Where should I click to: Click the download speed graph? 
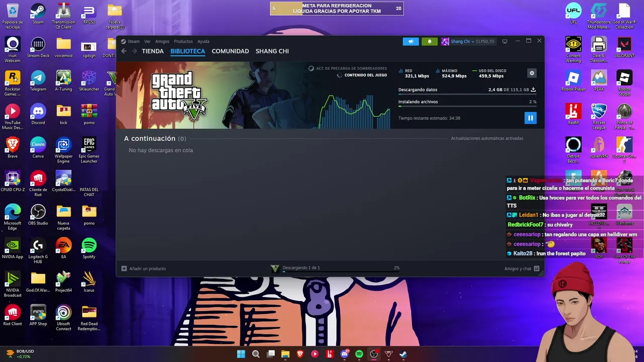point(355,111)
